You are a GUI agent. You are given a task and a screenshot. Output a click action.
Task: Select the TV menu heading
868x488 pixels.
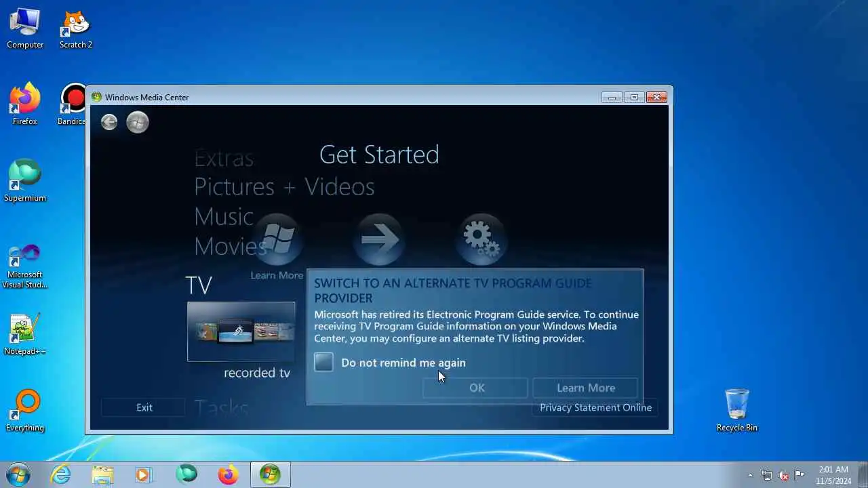click(x=199, y=285)
